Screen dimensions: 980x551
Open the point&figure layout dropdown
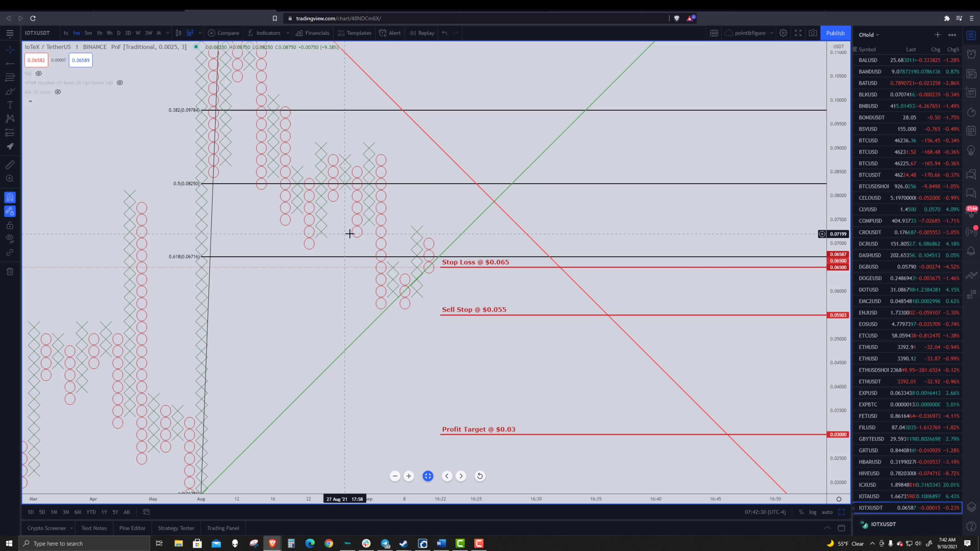coord(750,33)
